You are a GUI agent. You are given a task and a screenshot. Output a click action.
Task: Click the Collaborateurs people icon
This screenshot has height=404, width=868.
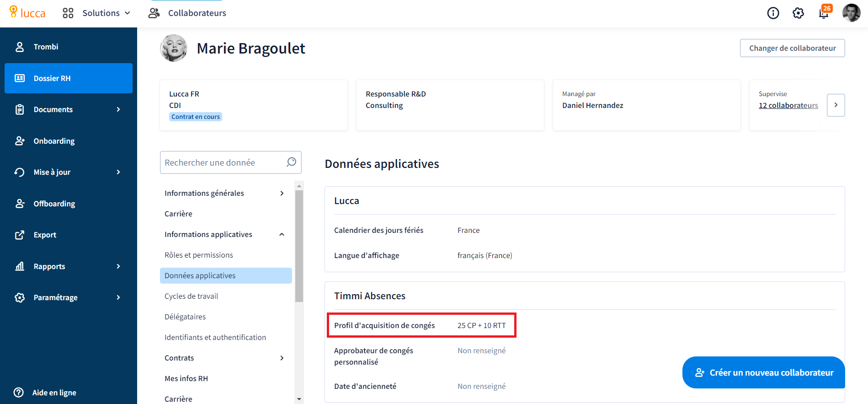(154, 13)
